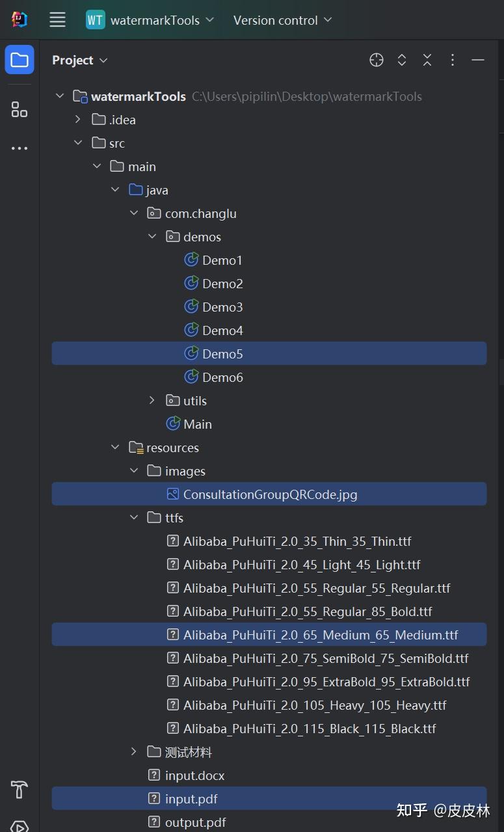Image resolution: width=504 pixels, height=832 pixels.
Task: Expand the 测试材料 folder
Action: pos(134,752)
